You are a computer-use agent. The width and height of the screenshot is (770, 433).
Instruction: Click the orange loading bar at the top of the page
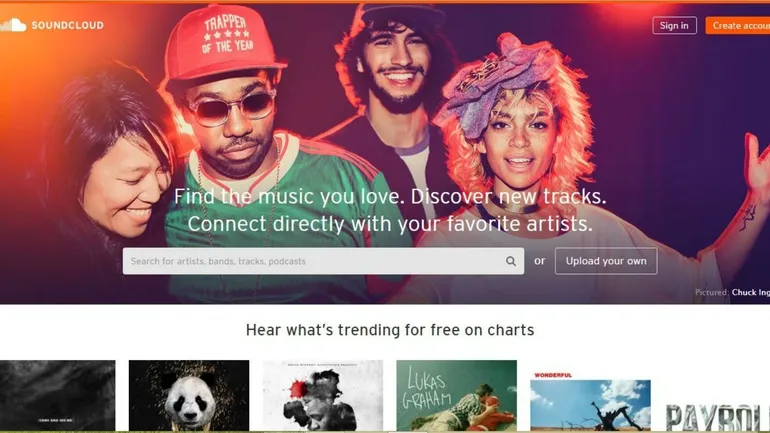385,1
